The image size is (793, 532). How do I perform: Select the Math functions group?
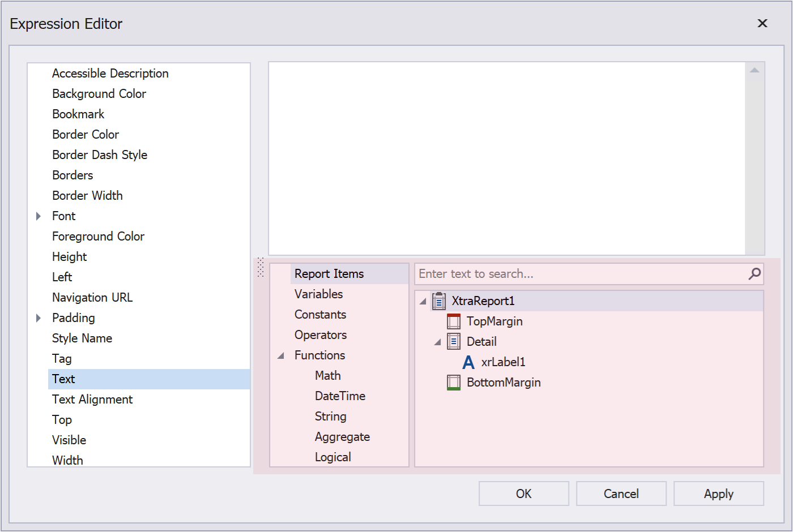[x=327, y=375]
